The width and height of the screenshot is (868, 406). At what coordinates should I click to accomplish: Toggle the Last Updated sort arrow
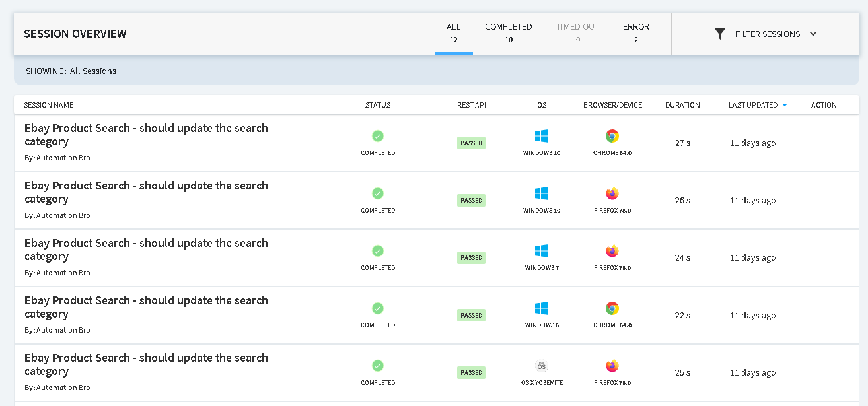[x=785, y=105]
